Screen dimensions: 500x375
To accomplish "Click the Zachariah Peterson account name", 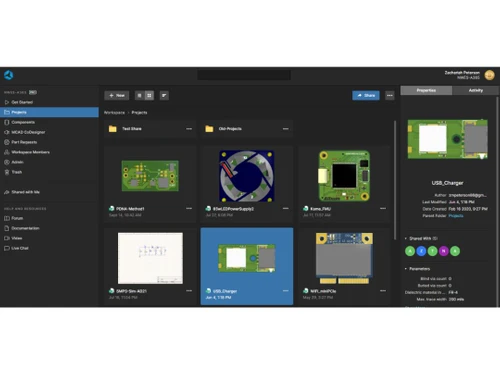I will click(462, 73).
